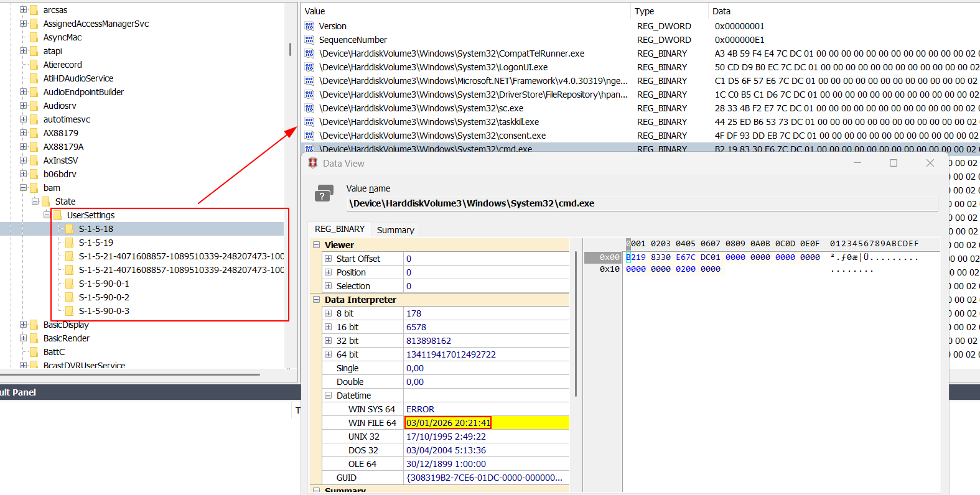980x495 pixels.
Task: Click the folder icon of the BasicDisplay key
Action: coord(34,325)
